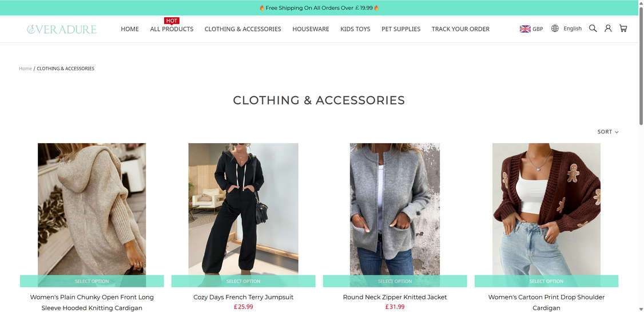Click the Home breadcrumb link
Screen dimensions: 644x312
pos(26,69)
